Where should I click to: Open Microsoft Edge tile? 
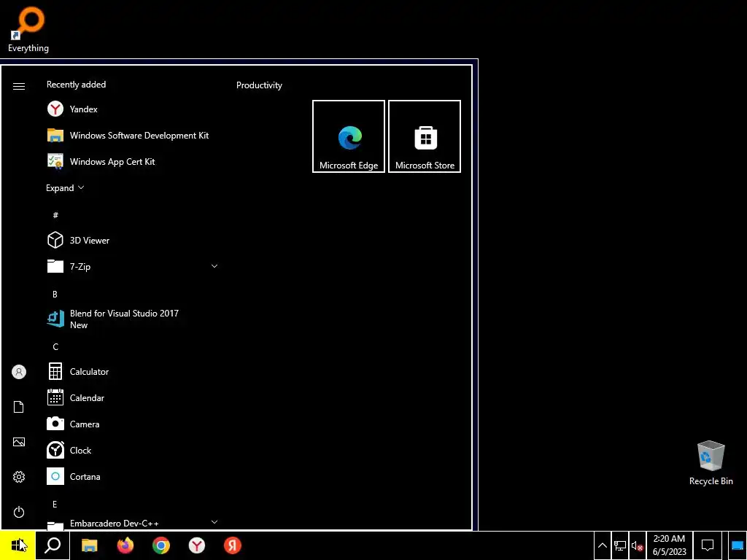click(349, 136)
